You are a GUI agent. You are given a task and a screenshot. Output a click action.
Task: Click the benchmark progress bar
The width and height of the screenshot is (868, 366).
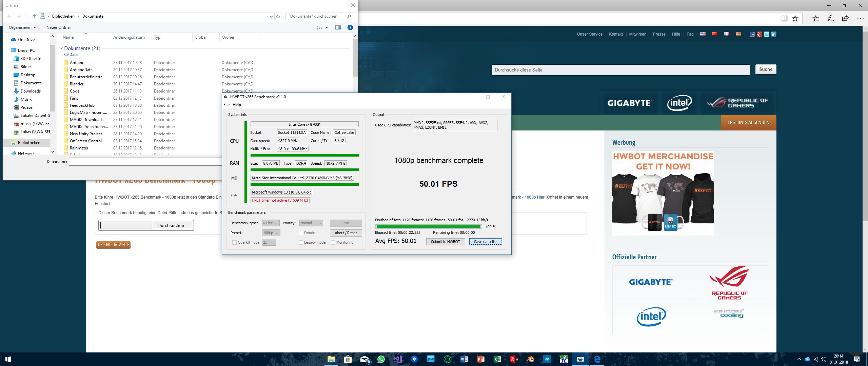click(x=429, y=226)
